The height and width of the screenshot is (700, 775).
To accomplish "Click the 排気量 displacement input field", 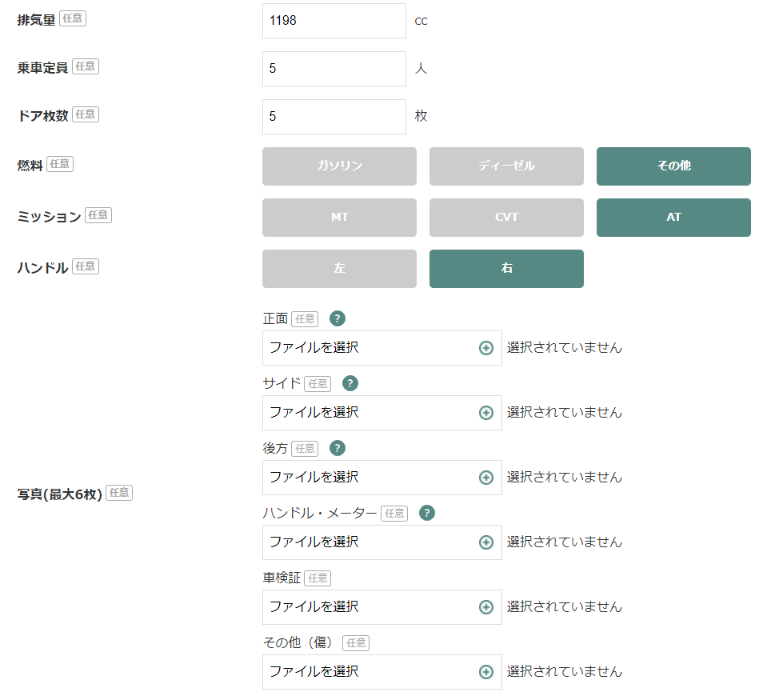I will click(x=334, y=21).
